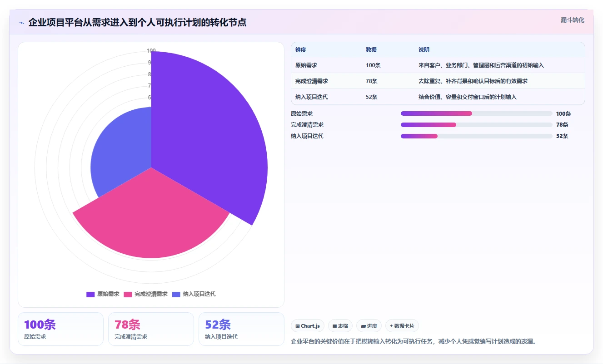Click the 表格 tag
This screenshot has width=603, height=364.
coord(340,326)
